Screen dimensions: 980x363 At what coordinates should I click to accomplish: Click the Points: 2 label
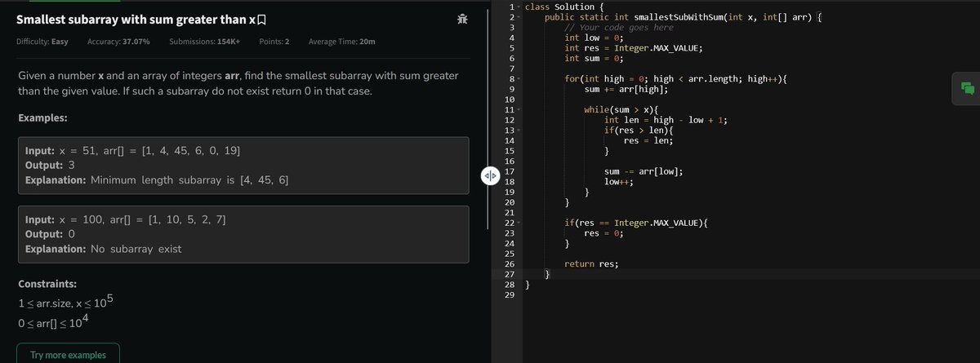pos(274,42)
